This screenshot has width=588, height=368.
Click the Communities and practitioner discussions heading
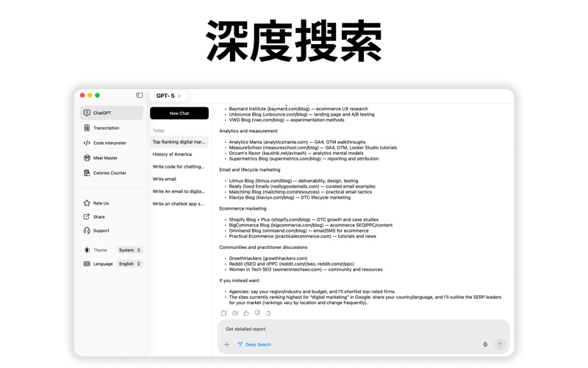pyautogui.click(x=263, y=247)
